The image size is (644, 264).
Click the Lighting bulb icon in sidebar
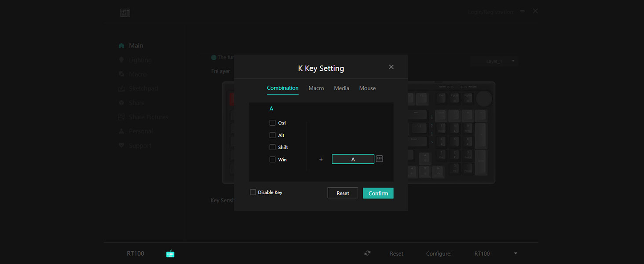122,60
